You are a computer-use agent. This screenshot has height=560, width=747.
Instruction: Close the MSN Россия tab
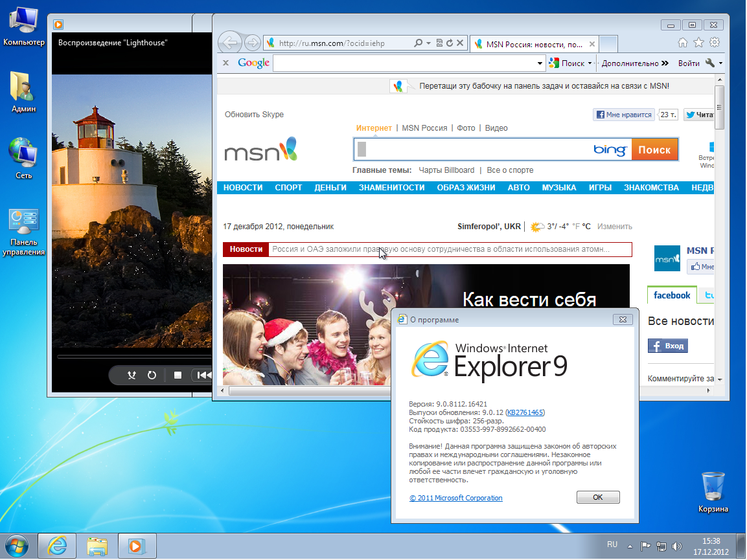click(x=592, y=44)
